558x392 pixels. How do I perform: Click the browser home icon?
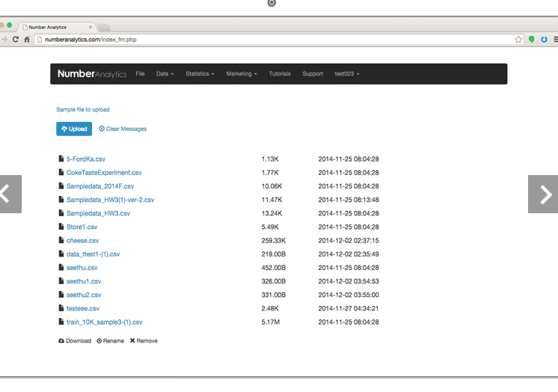28,39
